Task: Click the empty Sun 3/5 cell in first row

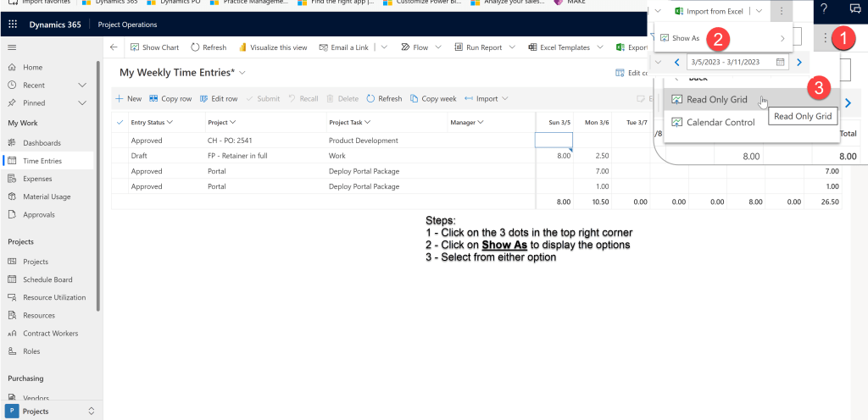Action: [554, 140]
